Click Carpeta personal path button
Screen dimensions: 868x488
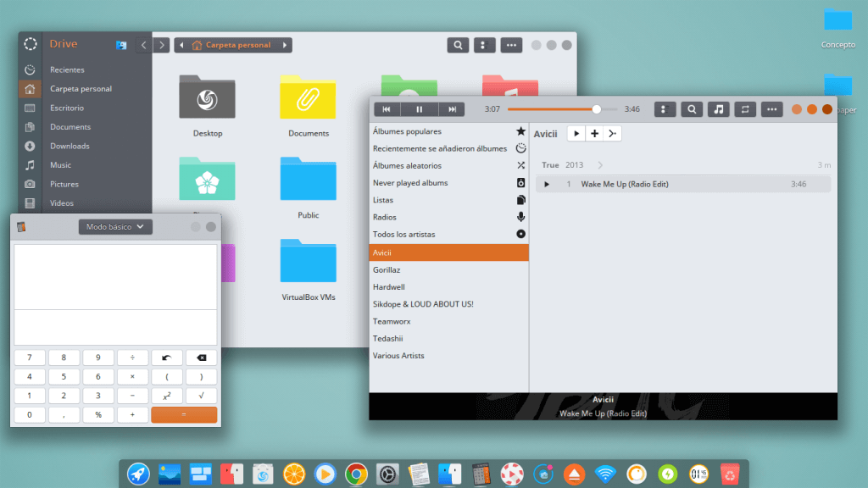point(232,45)
